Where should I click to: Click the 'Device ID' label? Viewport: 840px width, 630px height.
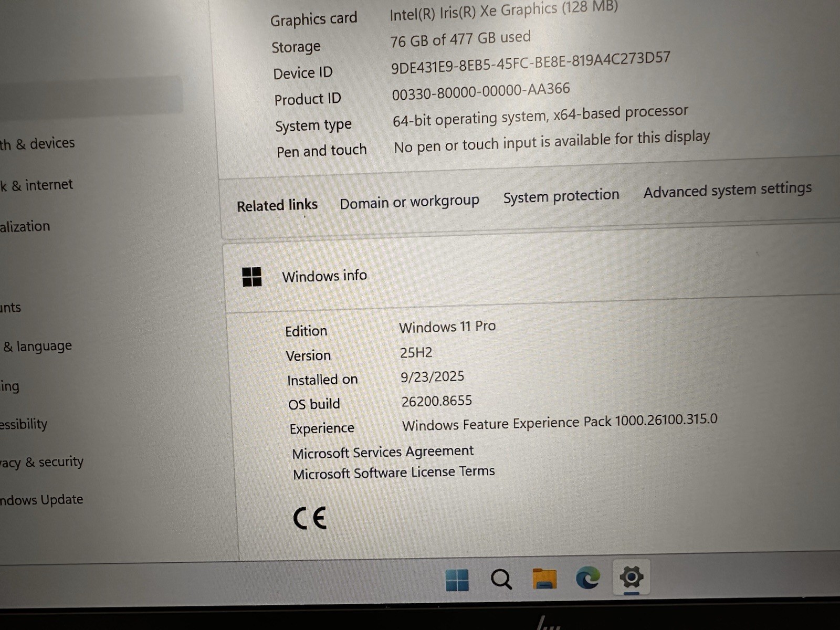302,73
